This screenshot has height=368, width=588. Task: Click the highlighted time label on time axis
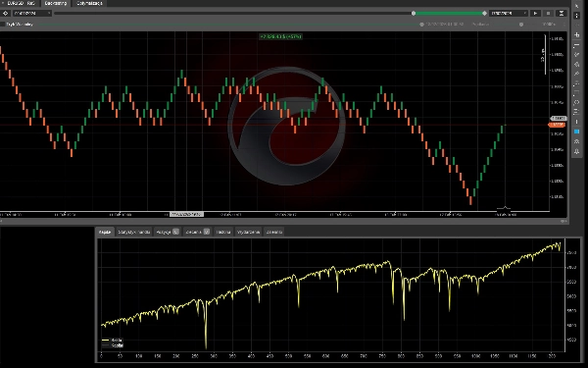pos(187,214)
